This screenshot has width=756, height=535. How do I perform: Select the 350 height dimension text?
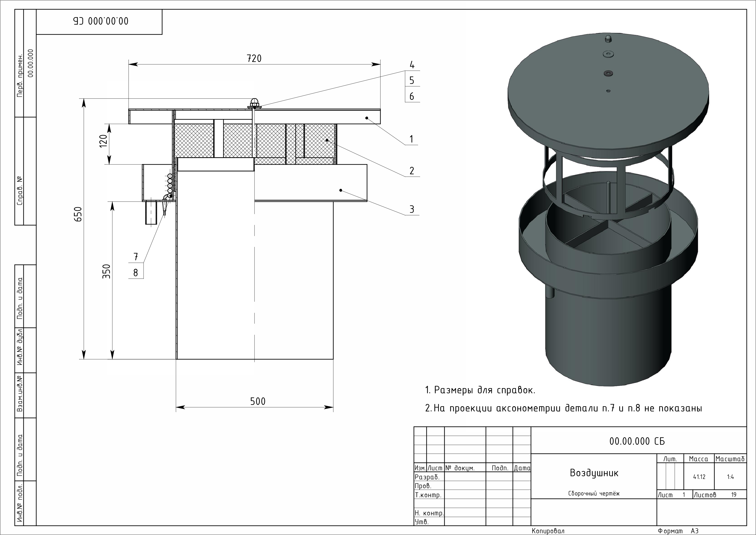click(x=106, y=271)
